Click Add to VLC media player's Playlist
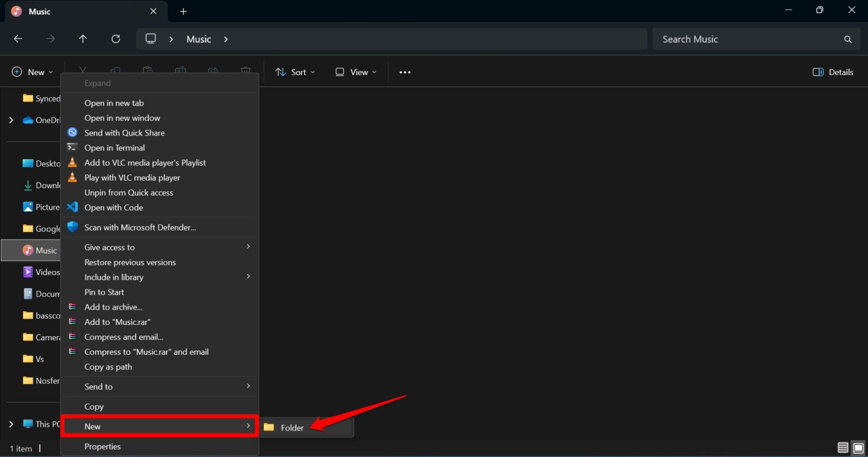 145,162
